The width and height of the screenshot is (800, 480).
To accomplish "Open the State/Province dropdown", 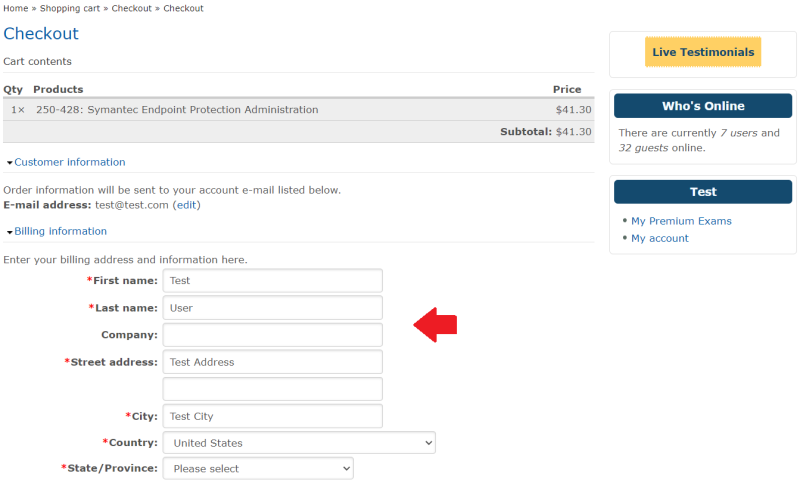I will point(258,468).
